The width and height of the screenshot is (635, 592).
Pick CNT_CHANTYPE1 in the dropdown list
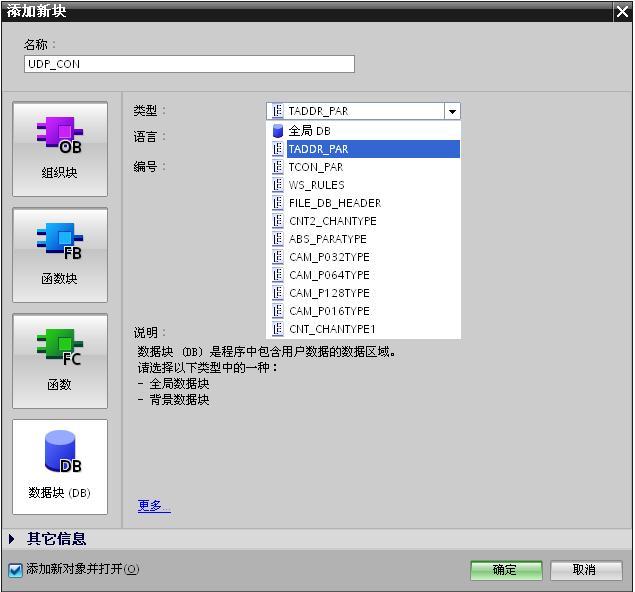click(363, 329)
